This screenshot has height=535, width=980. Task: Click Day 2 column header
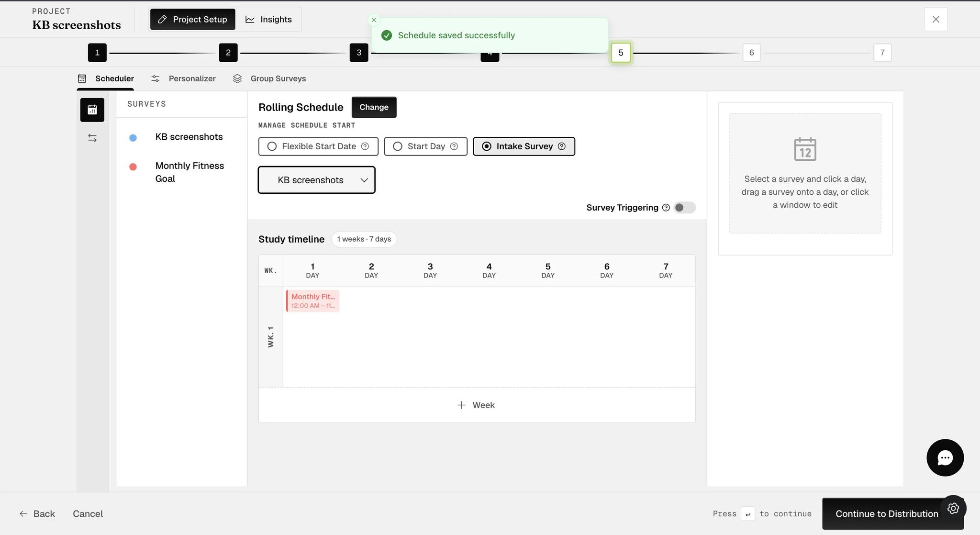371,270
